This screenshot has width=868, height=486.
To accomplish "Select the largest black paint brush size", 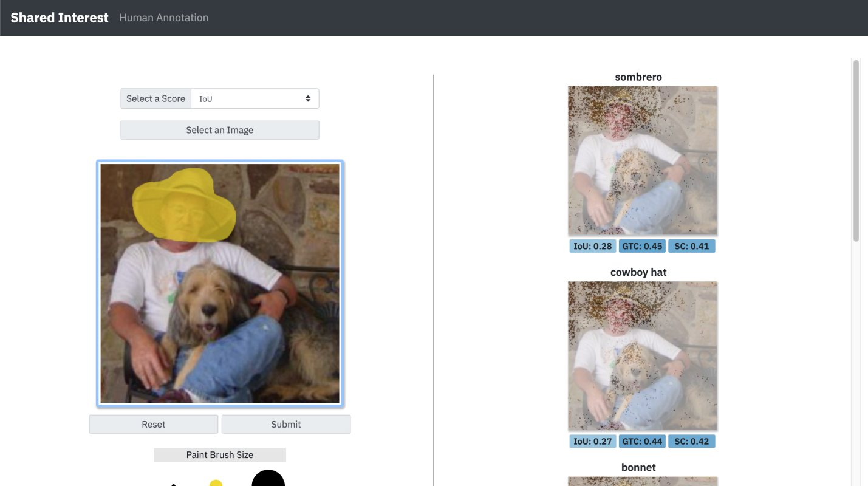I will point(268,479).
